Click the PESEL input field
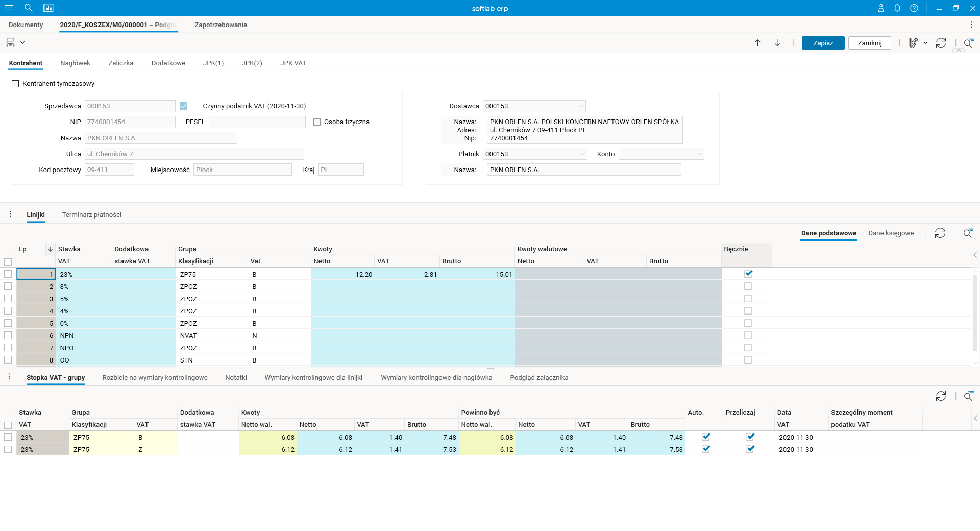Viewport: 980px width, 531px height. click(x=257, y=122)
